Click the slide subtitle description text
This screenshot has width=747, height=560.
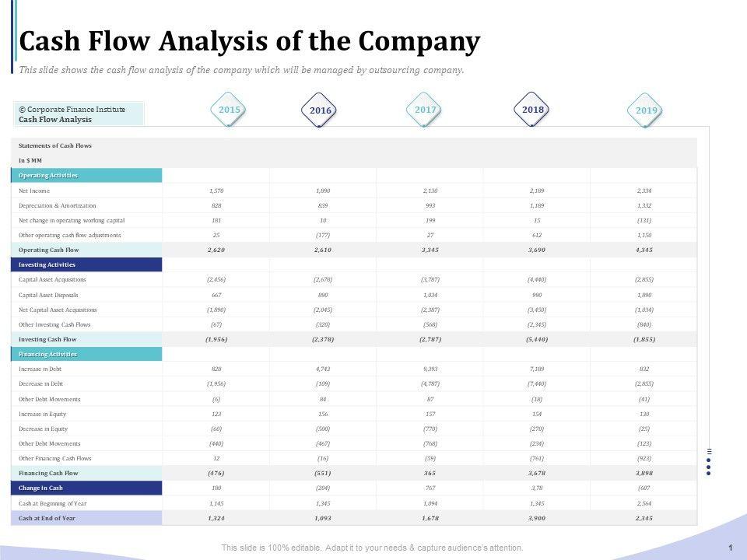pos(241,70)
